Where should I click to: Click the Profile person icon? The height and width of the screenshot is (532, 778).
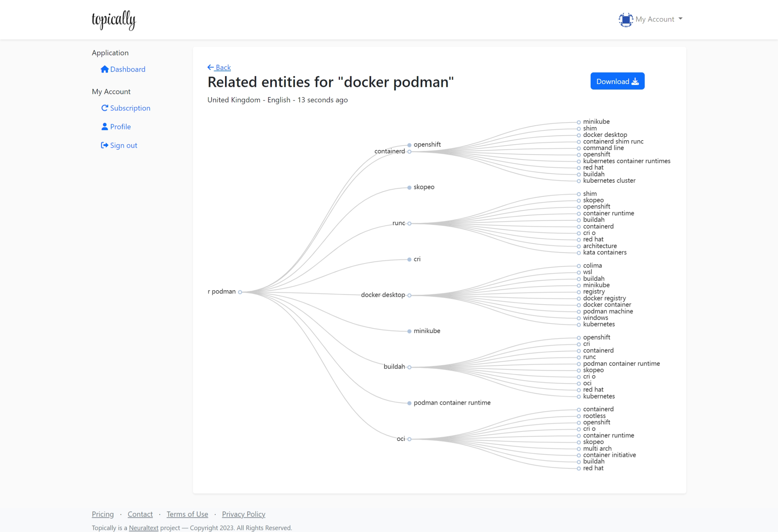point(104,127)
